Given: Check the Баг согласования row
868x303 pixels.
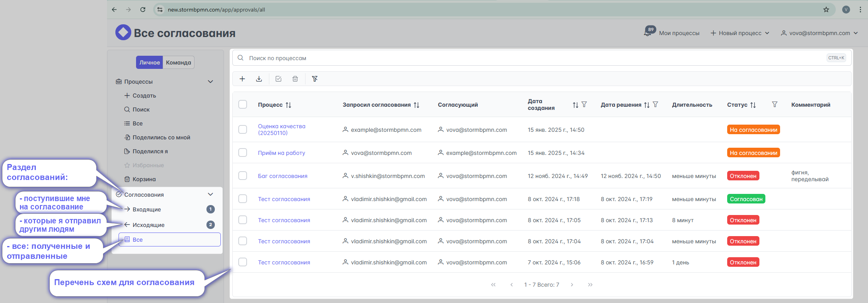Looking at the screenshot, I should tap(243, 176).
